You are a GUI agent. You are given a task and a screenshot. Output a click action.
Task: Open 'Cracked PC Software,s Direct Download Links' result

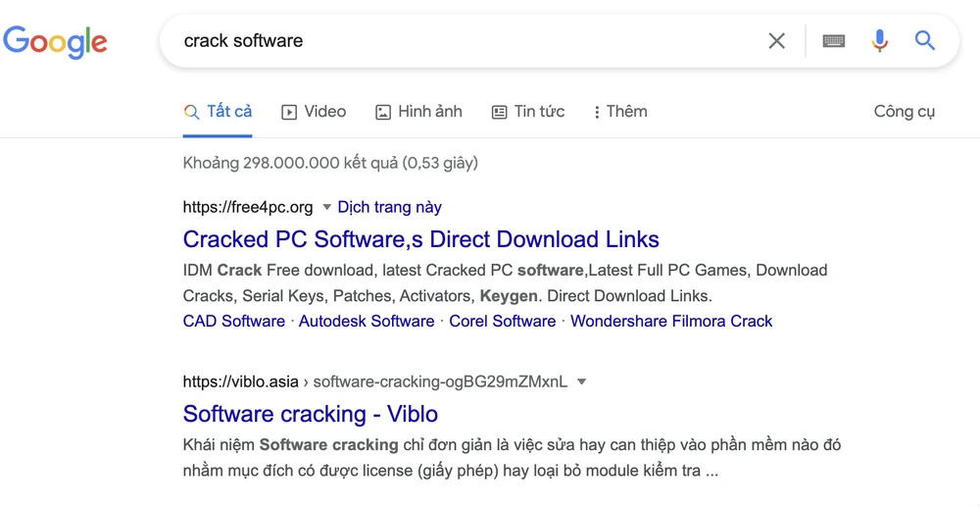point(420,239)
